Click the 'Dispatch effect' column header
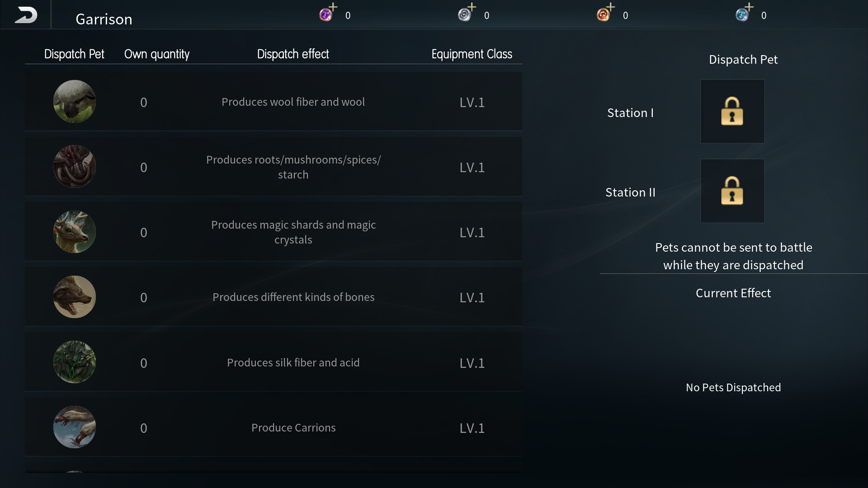The height and width of the screenshot is (488, 868). tap(293, 54)
